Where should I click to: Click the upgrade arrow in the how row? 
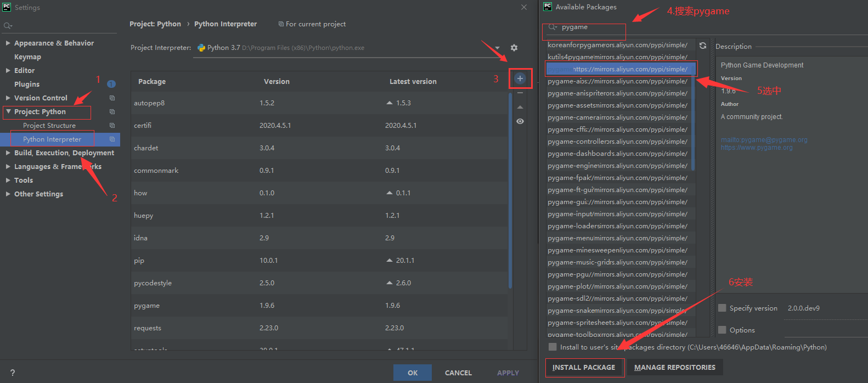coord(390,193)
